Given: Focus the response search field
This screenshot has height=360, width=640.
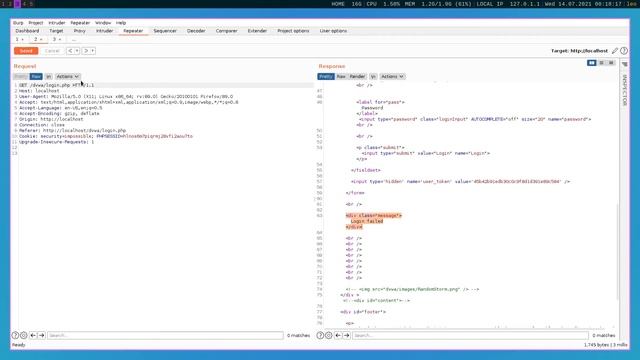Looking at the screenshot, I should [470, 335].
